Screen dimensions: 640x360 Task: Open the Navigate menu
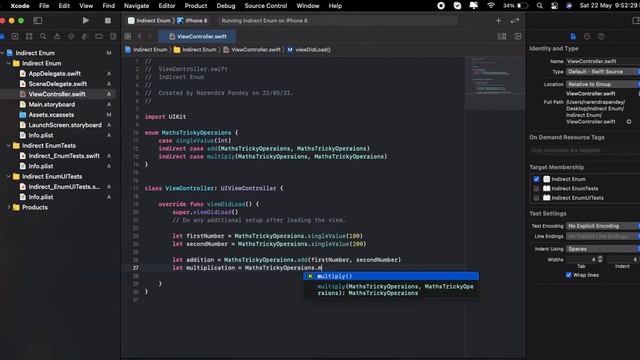tap(136, 6)
